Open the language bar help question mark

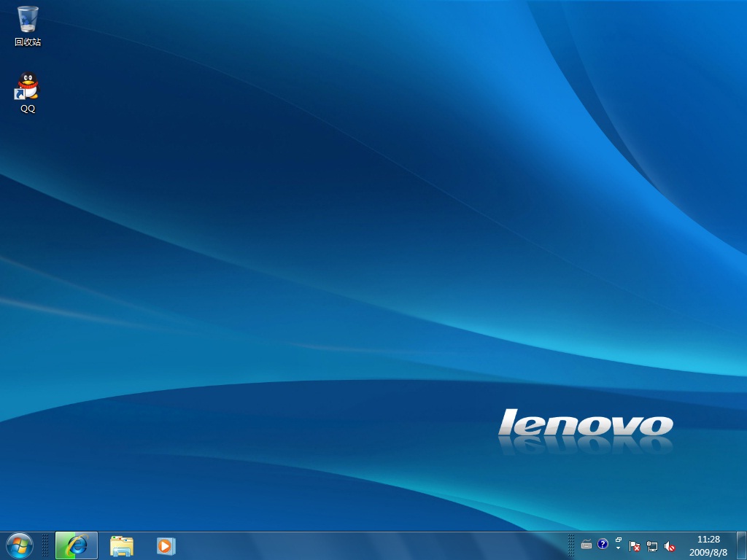(603, 544)
